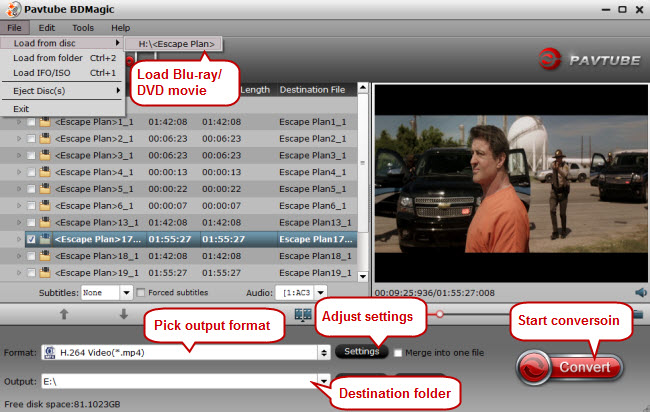The image size is (650, 412).
Task: Click the Pavtube BDMagic app icon in title bar
Action: pyautogui.click(x=14, y=9)
